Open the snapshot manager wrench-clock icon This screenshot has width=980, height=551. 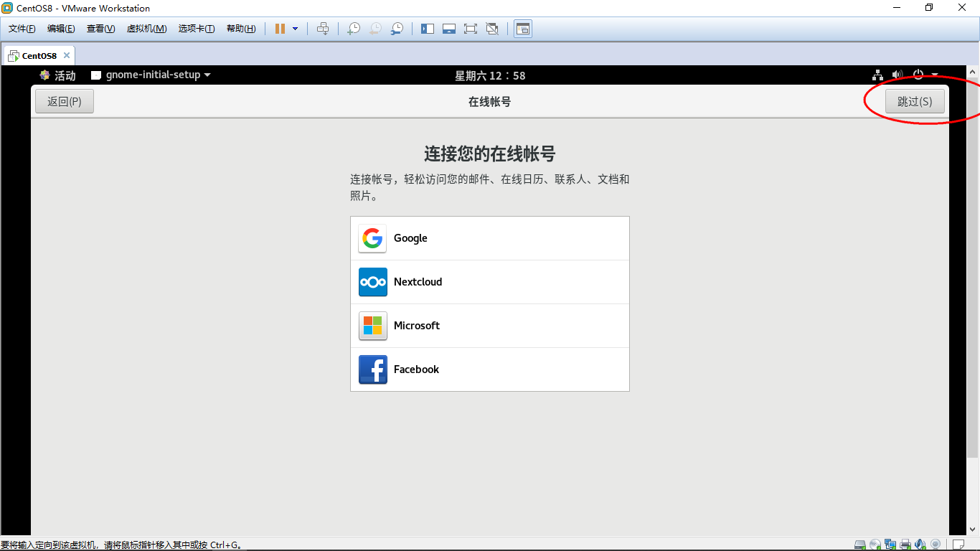[x=397, y=29]
